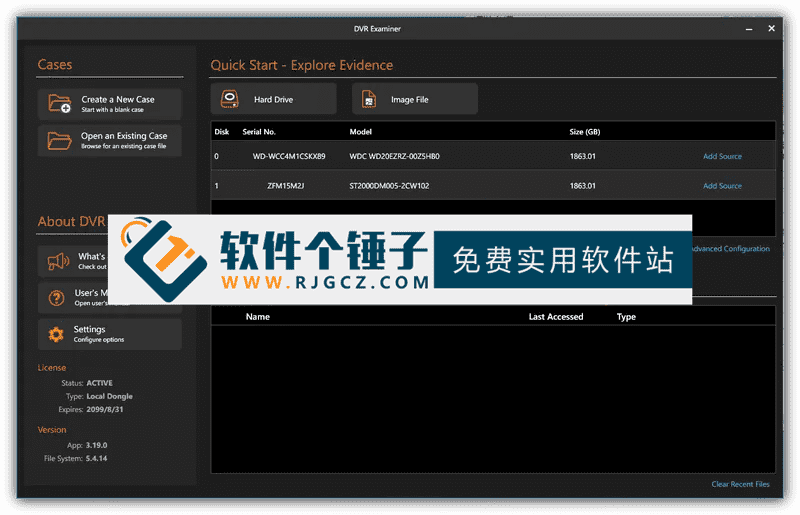Click the Open an Existing Case folder icon
This screenshot has width=800, height=515.
[59, 140]
